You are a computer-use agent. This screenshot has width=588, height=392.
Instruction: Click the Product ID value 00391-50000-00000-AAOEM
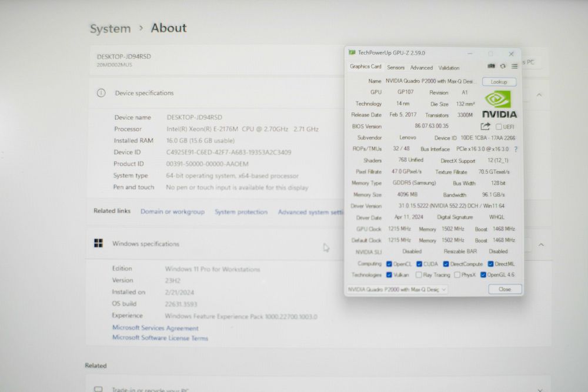(x=207, y=164)
